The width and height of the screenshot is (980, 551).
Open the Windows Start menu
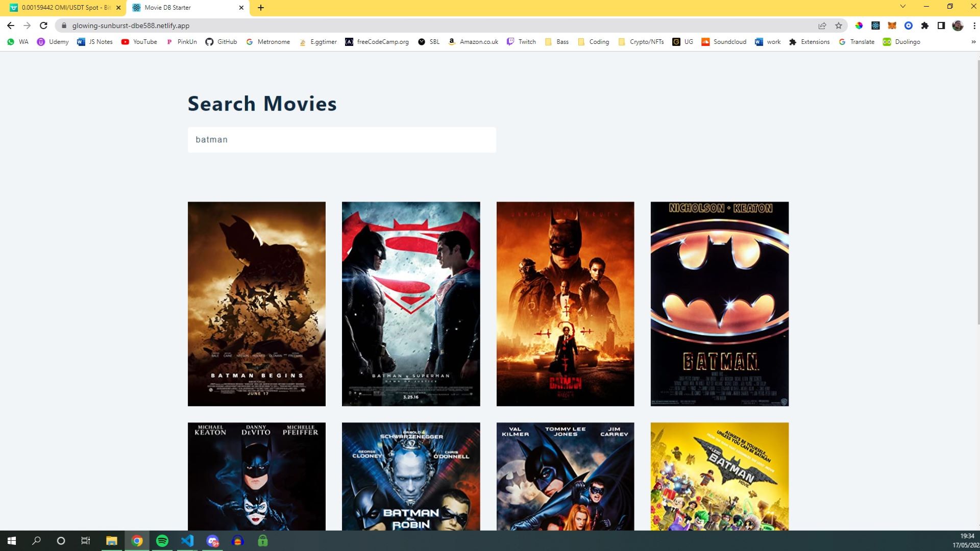click(12, 541)
